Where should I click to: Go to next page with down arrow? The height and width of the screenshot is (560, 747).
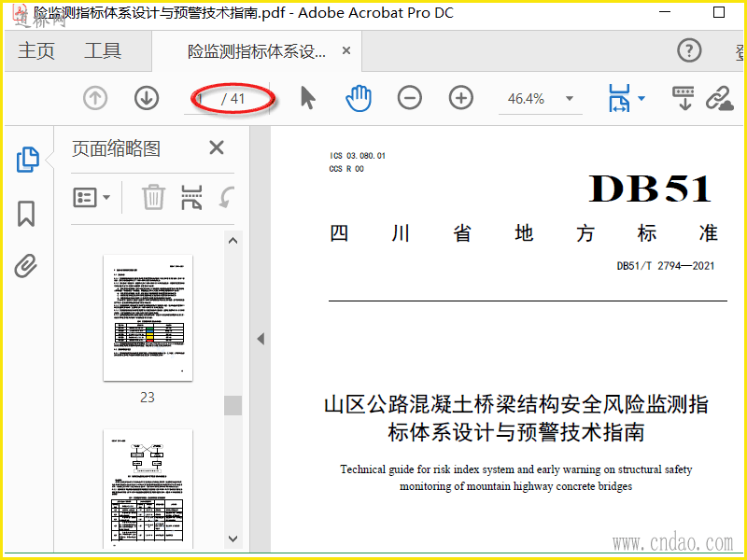(147, 99)
